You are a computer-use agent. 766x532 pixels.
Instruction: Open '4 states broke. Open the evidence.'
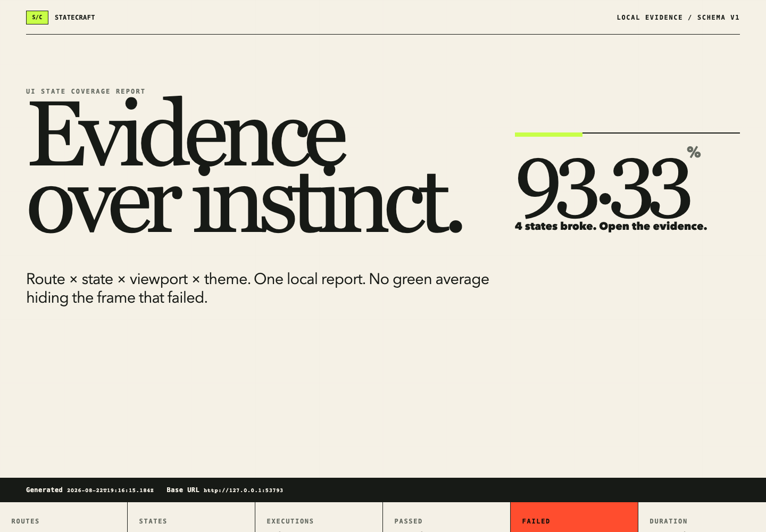pyautogui.click(x=611, y=226)
